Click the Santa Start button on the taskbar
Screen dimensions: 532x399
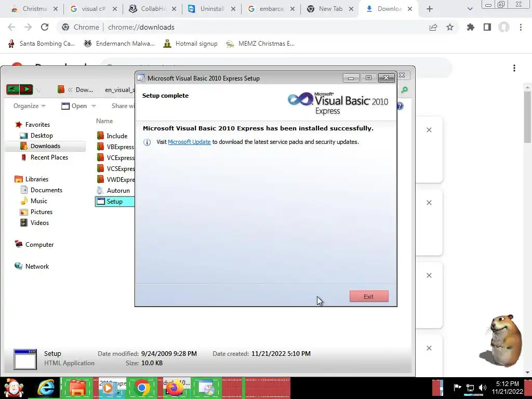tap(14, 388)
